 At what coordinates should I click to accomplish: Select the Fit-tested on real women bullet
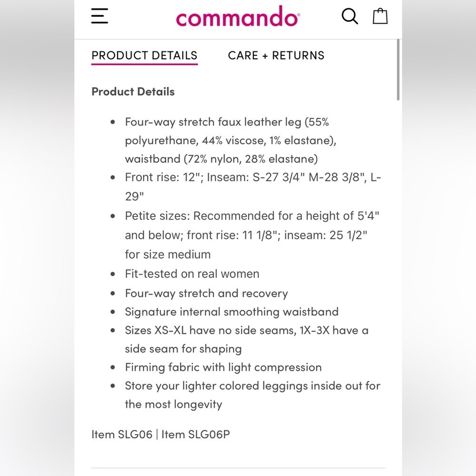point(192,274)
